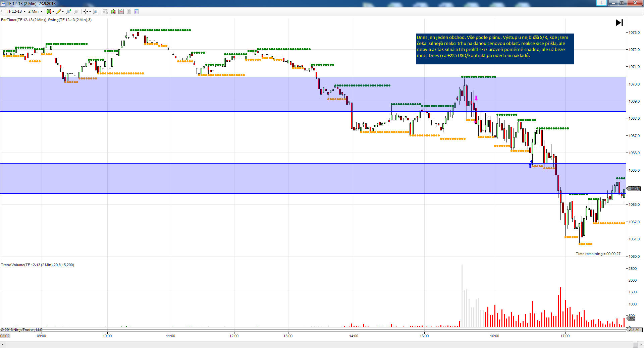Click the zoom in icon
644x348 pixels.
click(69, 11)
